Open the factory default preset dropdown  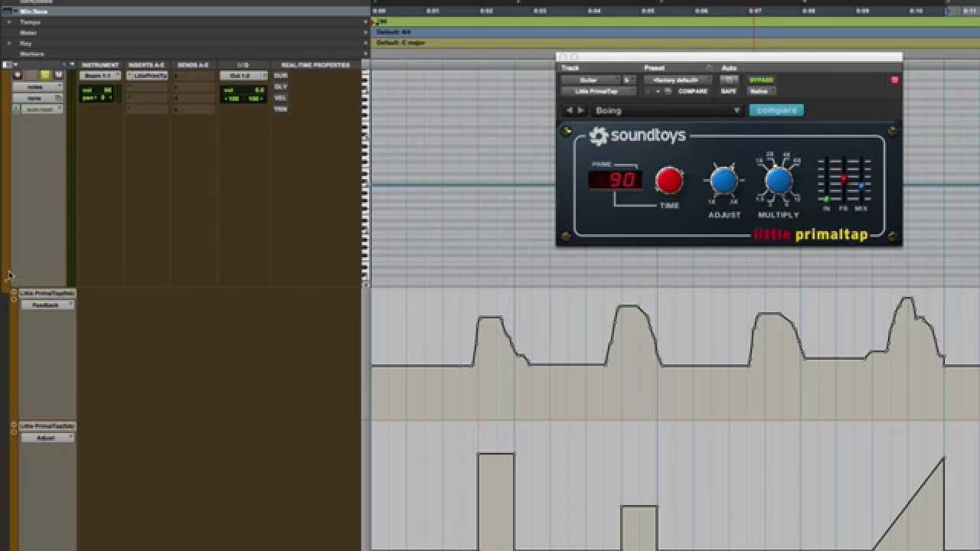(678, 80)
